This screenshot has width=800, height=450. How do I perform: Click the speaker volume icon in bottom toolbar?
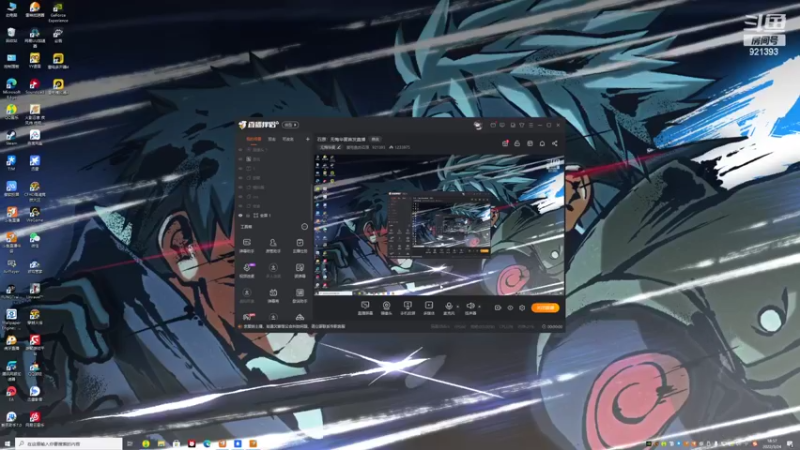[470, 308]
